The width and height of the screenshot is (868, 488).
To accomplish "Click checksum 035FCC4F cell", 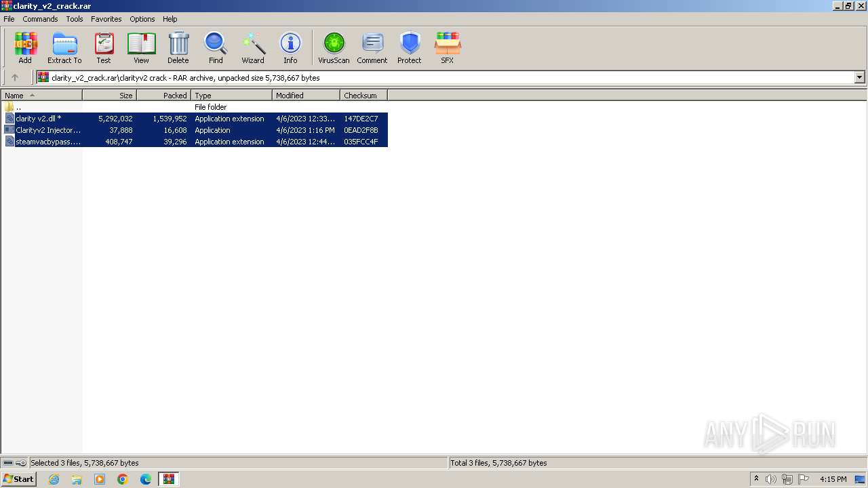I will pos(361,142).
